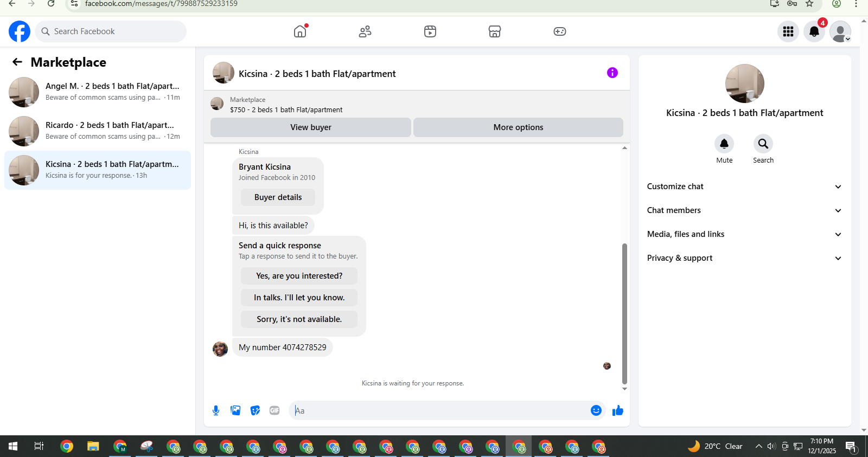Send a thumbs-up like
The height and width of the screenshot is (457, 868).
[618, 410]
